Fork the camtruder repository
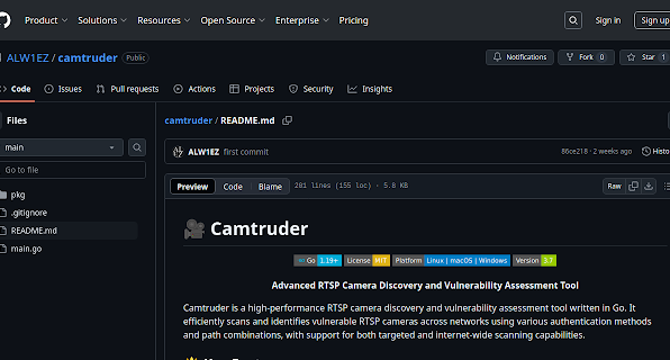The width and height of the screenshot is (670, 360). tap(586, 57)
